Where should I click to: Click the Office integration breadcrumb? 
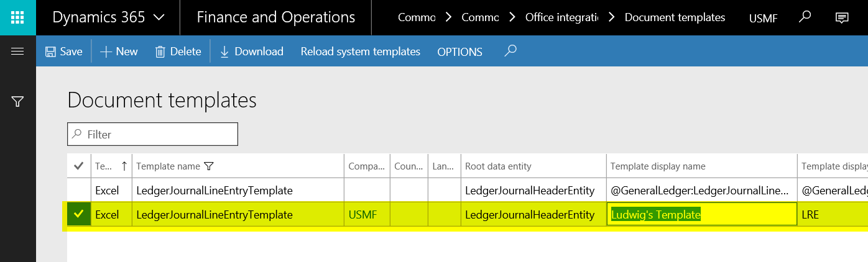coord(560,17)
